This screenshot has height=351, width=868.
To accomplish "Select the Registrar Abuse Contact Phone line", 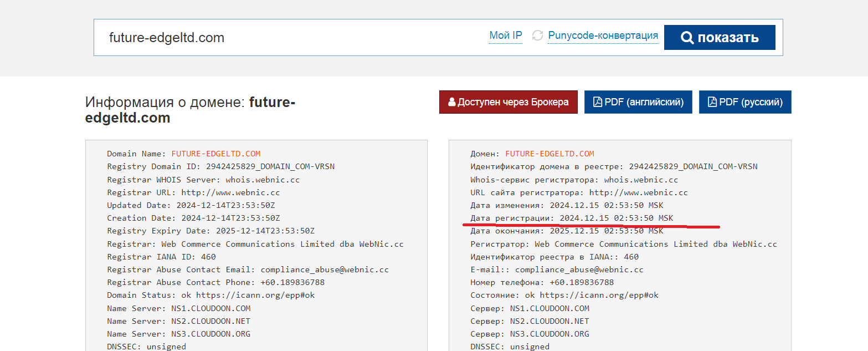I will click(x=215, y=282).
